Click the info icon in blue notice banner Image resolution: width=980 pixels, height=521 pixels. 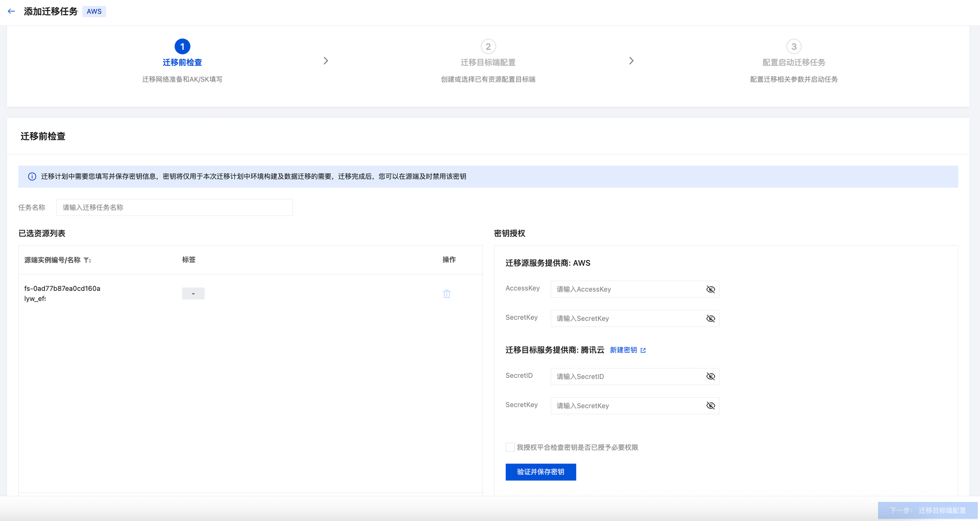click(32, 176)
